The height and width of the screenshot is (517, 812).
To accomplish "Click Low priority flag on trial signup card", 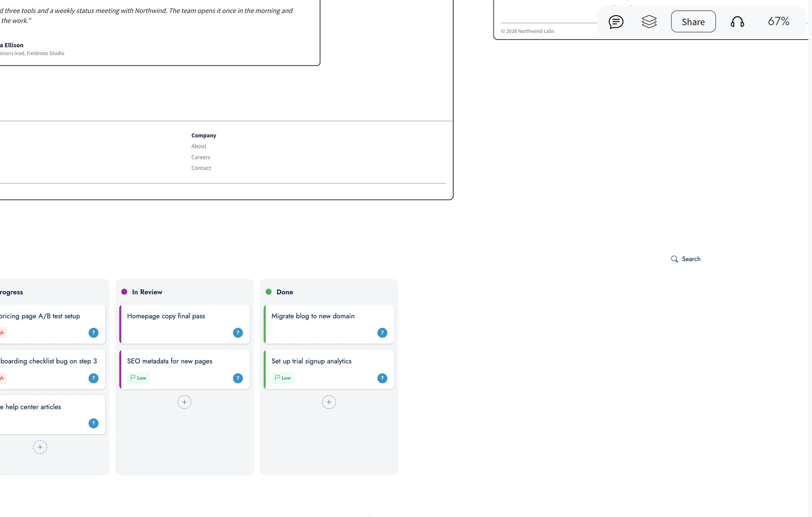I will 283,378.
